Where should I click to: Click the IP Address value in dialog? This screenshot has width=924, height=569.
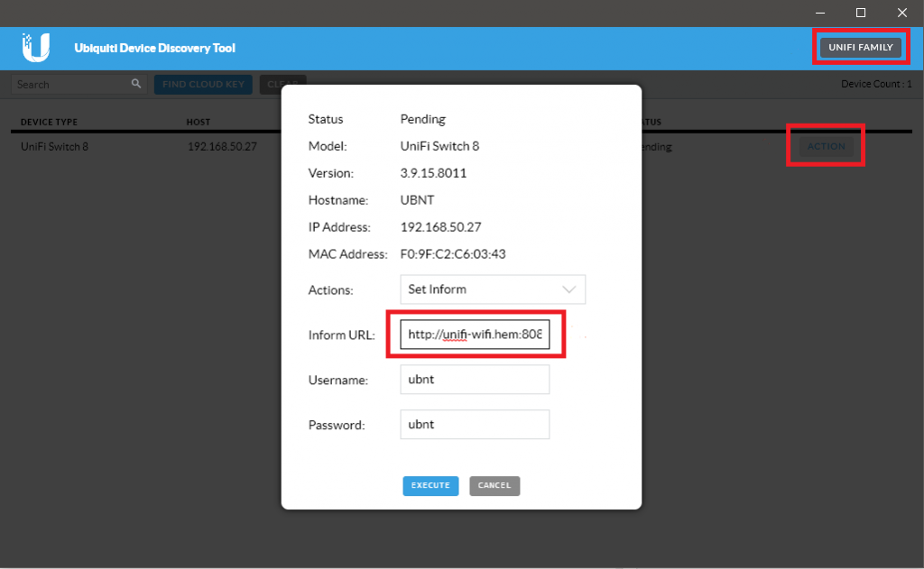[440, 226]
